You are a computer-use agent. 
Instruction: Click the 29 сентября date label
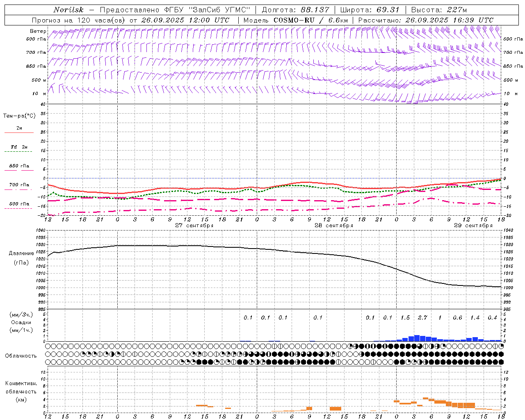coord(473,226)
